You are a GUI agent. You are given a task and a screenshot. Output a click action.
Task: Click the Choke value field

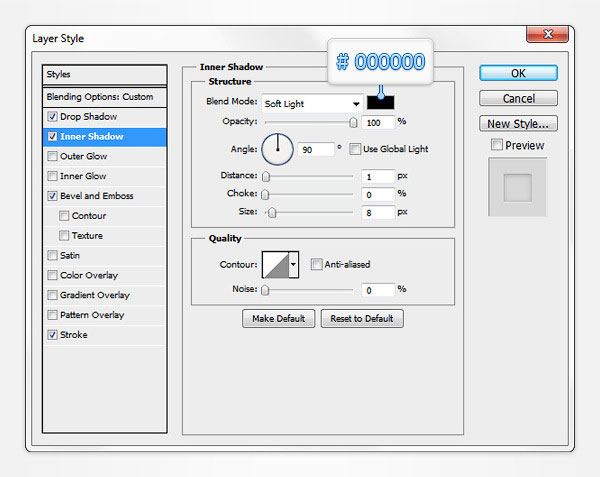378,195
